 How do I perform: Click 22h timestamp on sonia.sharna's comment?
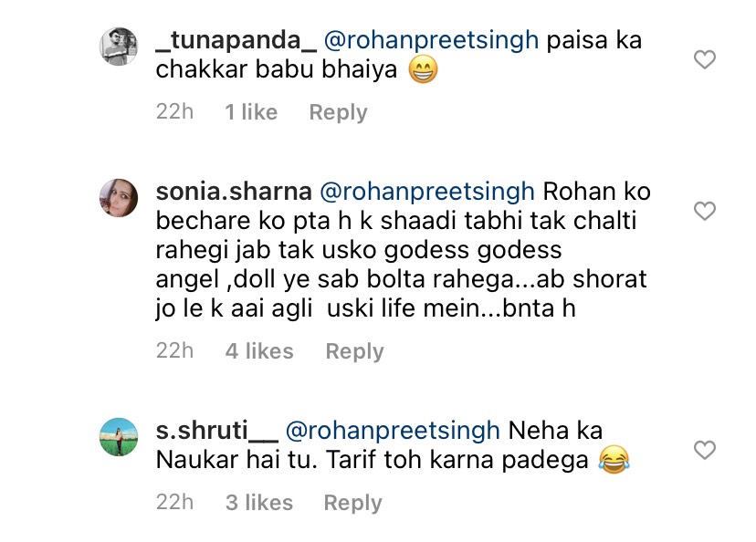pos(174,351)
